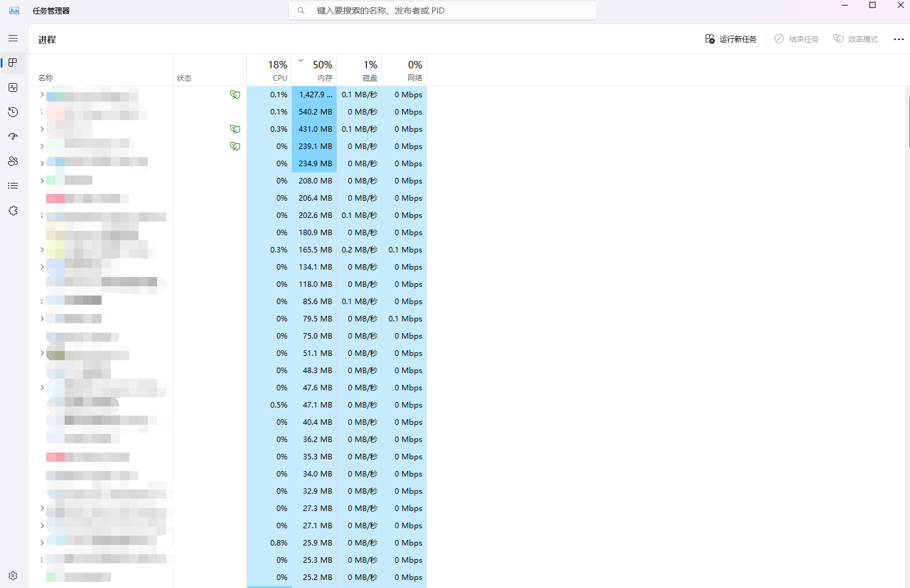
Task: Expand the process using 165.5 MB memory
Action: pos(42,250)
